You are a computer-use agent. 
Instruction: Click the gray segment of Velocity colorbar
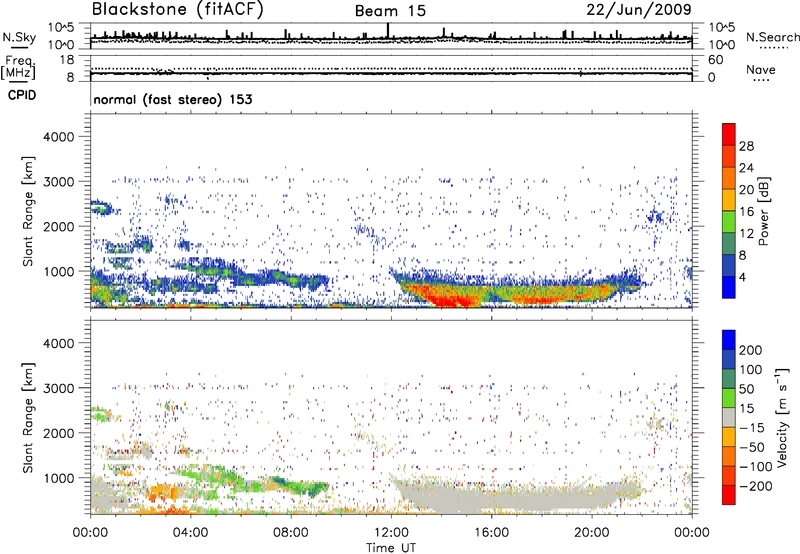click(729, 417)
